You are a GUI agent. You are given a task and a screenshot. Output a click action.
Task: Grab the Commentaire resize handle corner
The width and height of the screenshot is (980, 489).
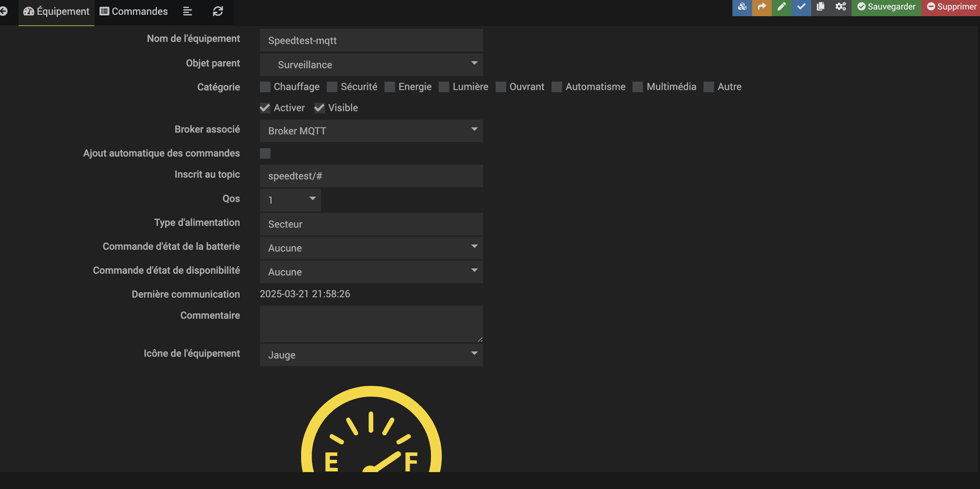(x=480, y=339)
